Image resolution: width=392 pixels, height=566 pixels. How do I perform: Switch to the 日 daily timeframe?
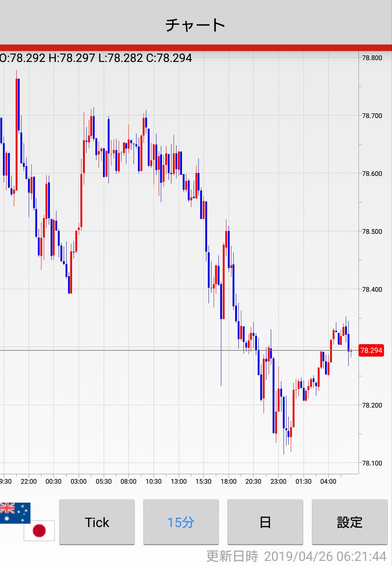(x=265, y=522)
